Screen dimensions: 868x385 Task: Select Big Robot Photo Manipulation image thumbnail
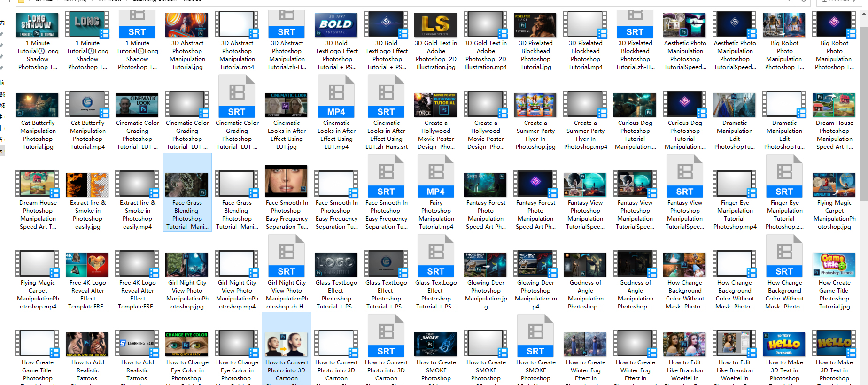coord(784,25)
